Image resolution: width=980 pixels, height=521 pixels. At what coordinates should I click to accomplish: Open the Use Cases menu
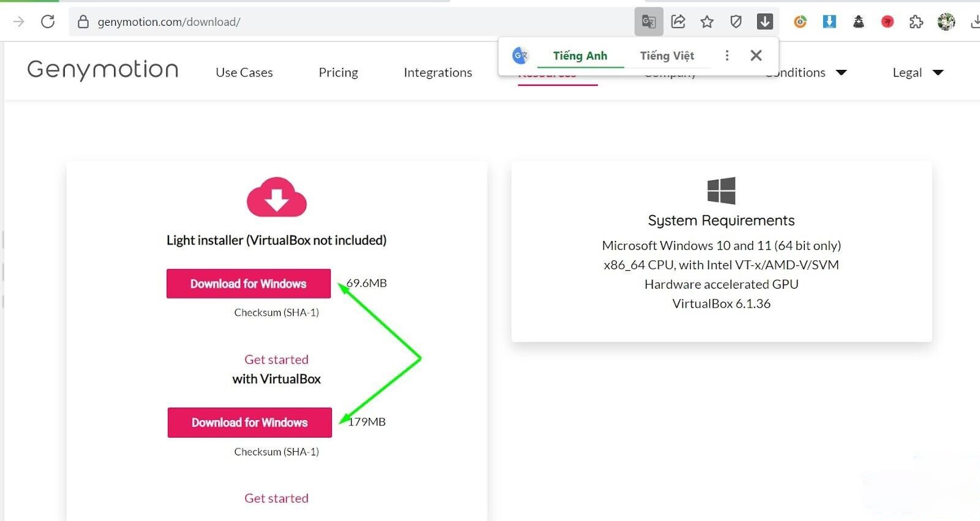244,72
